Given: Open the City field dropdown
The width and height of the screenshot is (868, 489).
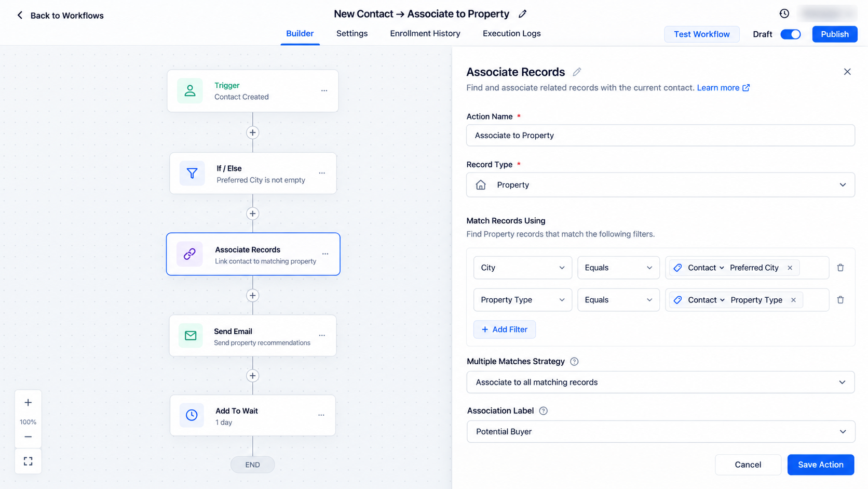Looking at the screenshot, I should (x=523, y=268).
